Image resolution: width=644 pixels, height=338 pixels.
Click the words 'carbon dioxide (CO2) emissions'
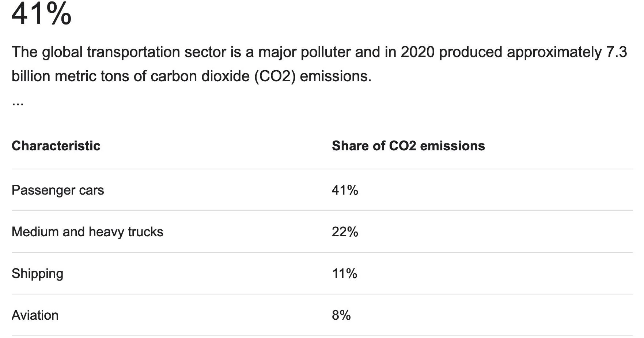261,76
